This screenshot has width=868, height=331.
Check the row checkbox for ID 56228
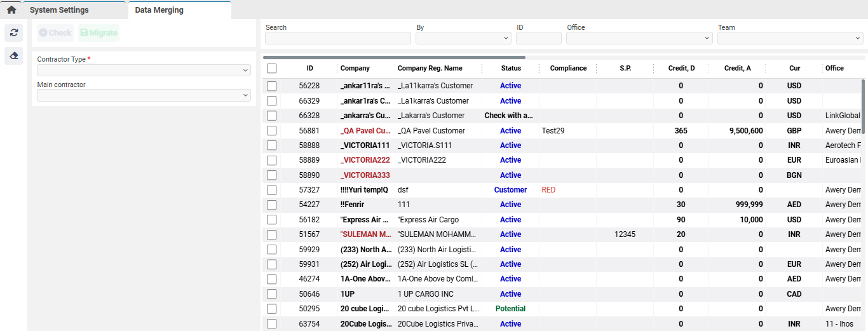pos(272,86)
